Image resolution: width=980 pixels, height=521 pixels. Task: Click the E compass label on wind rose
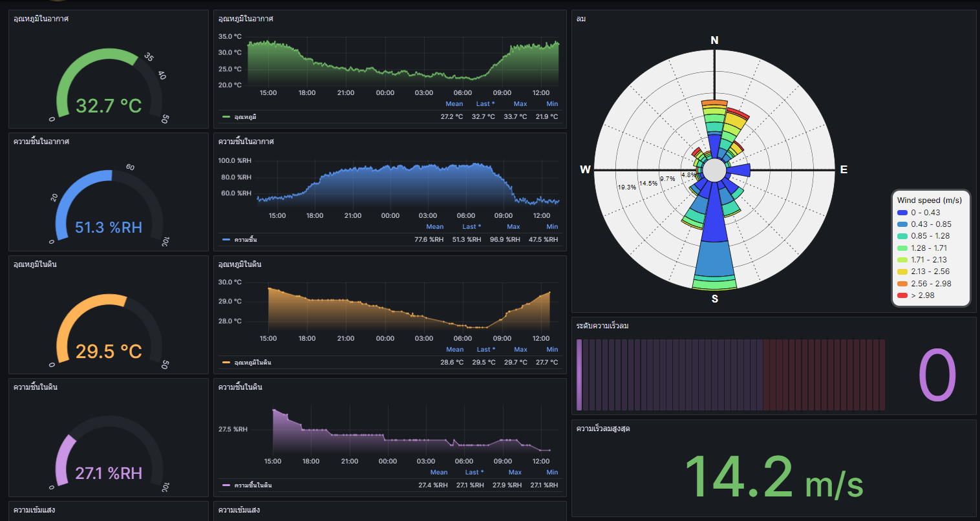[844, 169]
